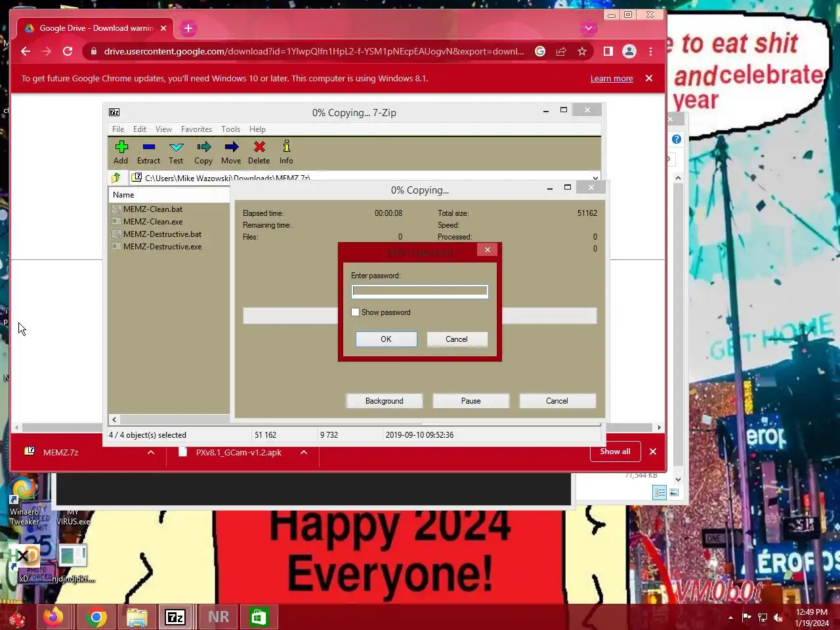Go back in Chrome
This screenshot has height=630, width=840.
pos(26,51)
